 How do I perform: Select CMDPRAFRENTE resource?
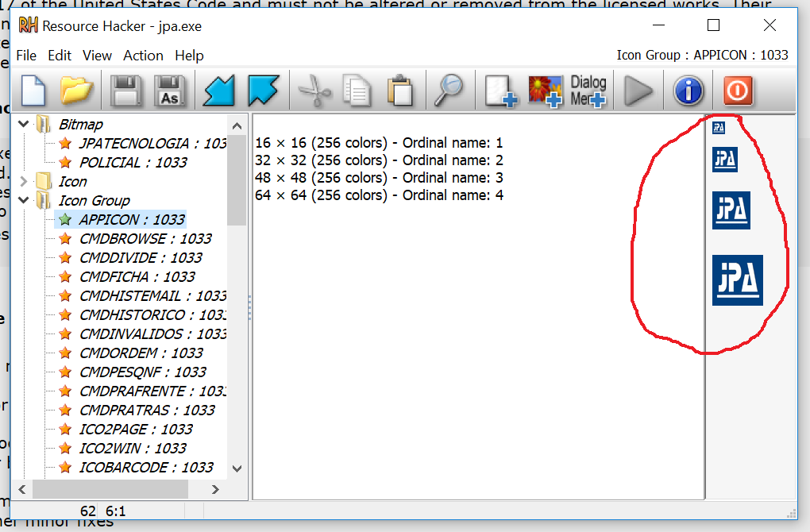pos(152,392)
